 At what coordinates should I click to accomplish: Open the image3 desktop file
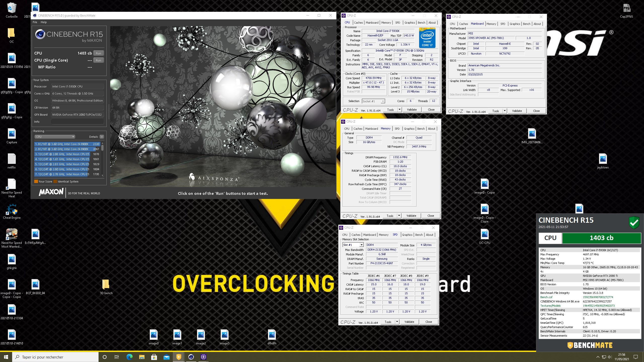coord(224,337)
